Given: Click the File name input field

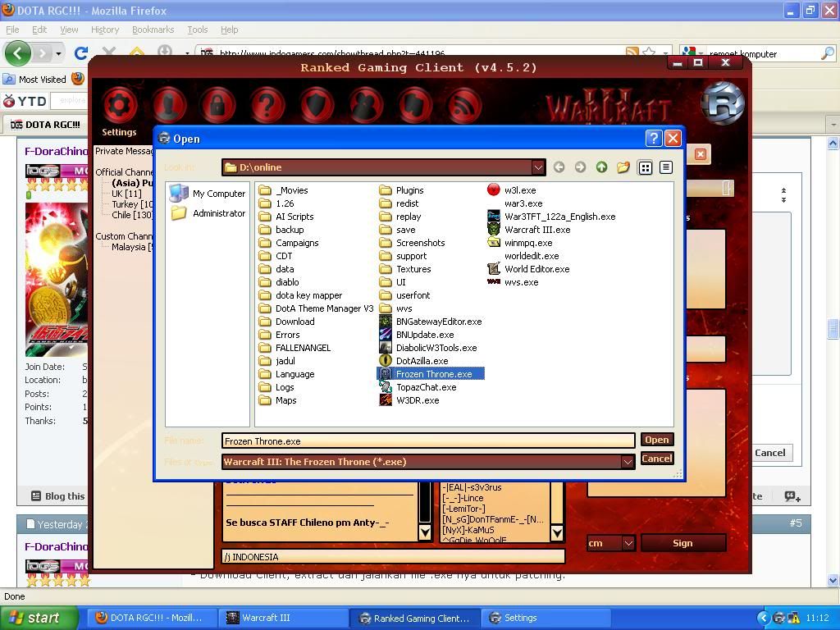Looking at the screenshot, I should coord(428,441).
